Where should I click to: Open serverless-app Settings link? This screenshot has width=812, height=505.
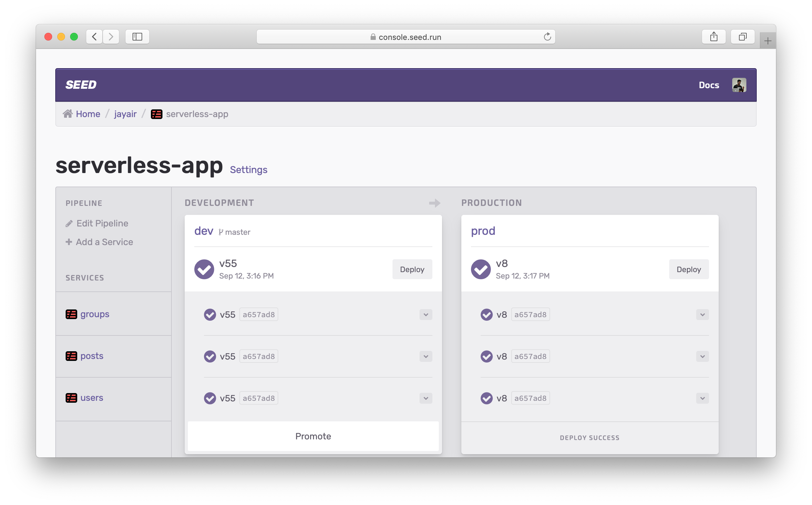pos(248,170)
